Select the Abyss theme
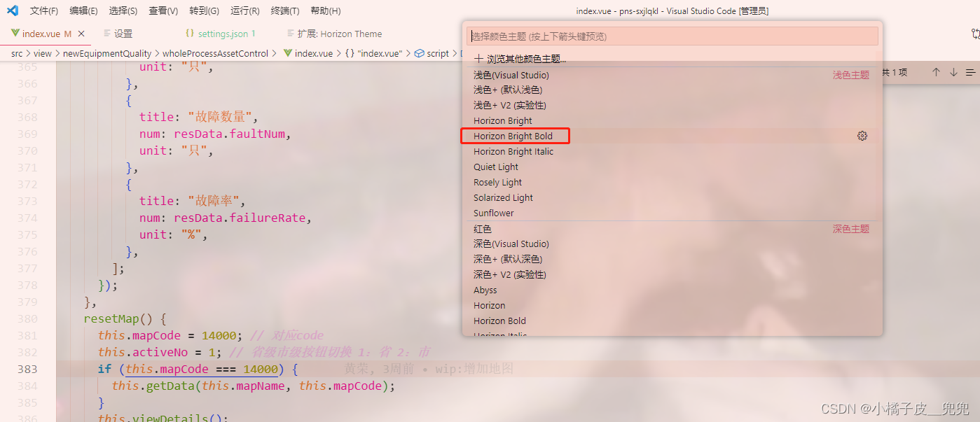This screenshot has height=422, width=980. click(x=672, y=290)
